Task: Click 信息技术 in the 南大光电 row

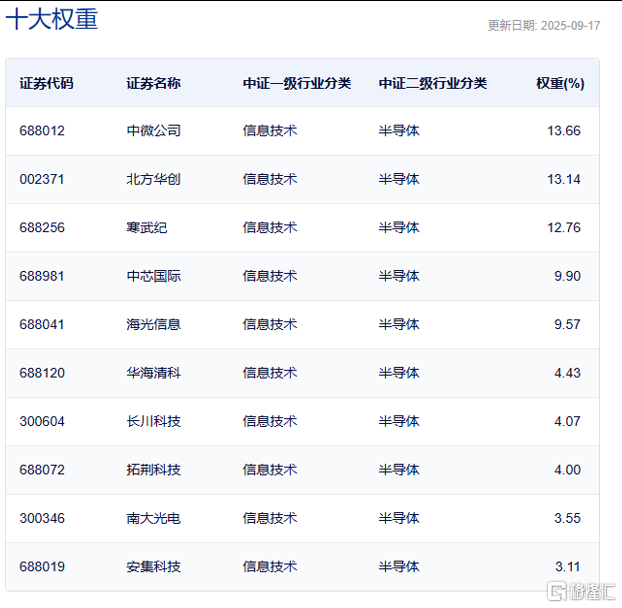Action: tap(270, 518)
